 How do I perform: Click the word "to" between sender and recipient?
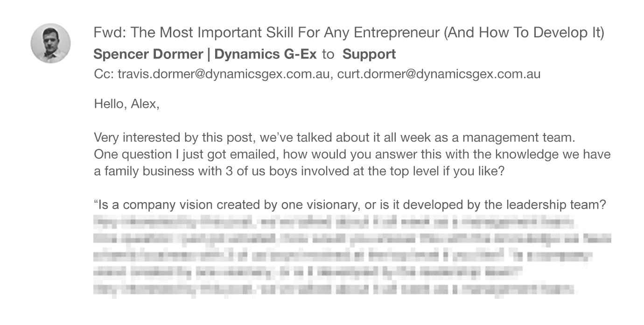coord(328,54)
